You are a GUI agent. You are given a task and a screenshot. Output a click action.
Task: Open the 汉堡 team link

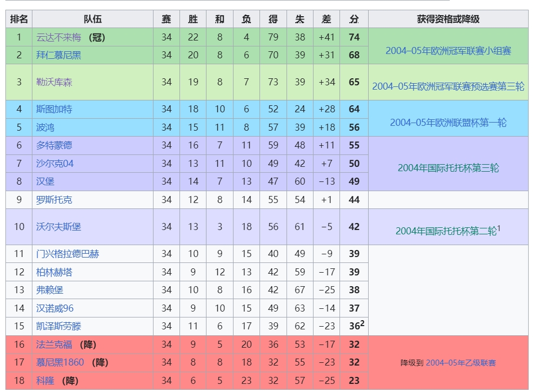45,181
